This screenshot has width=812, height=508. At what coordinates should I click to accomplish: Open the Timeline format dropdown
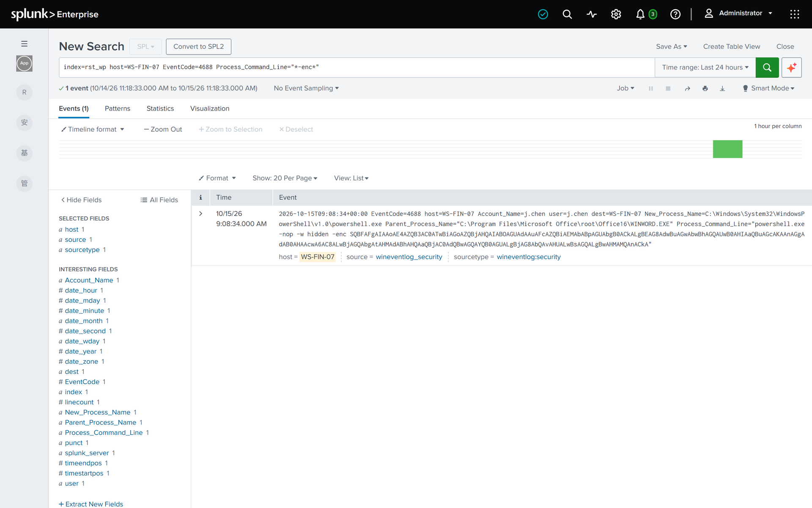click(93, 130)
